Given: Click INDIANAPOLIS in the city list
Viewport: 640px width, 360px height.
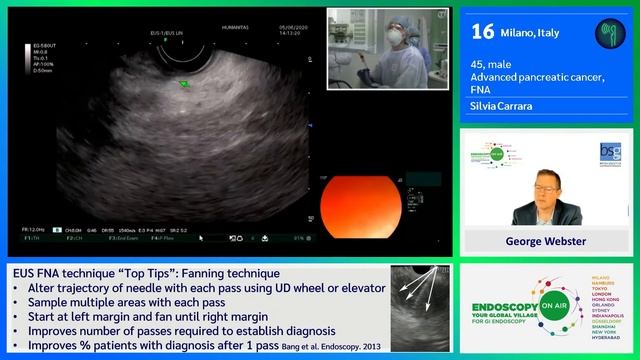Looking at the screenshot, I should [608, 316].
